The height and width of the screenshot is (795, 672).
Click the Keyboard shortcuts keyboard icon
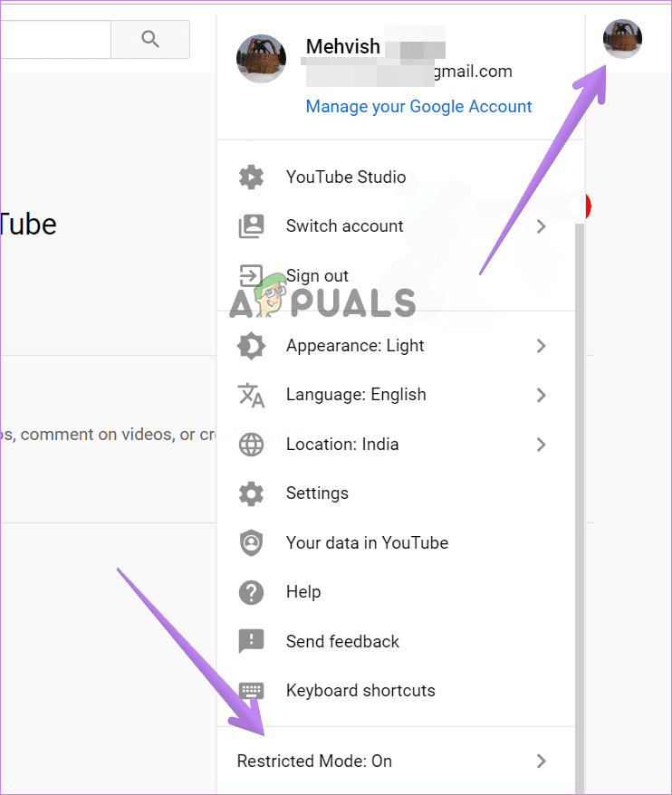251,691
